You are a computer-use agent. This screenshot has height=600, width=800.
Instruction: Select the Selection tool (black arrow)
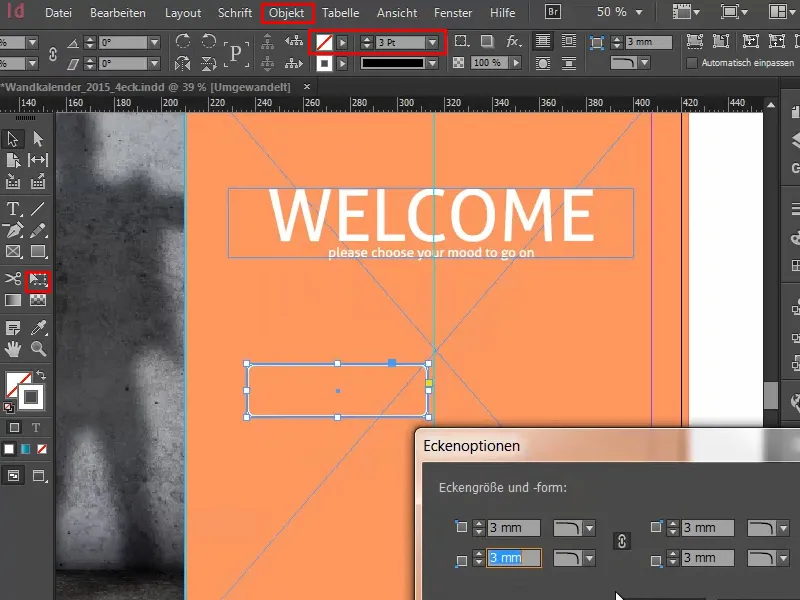point(13,139)
